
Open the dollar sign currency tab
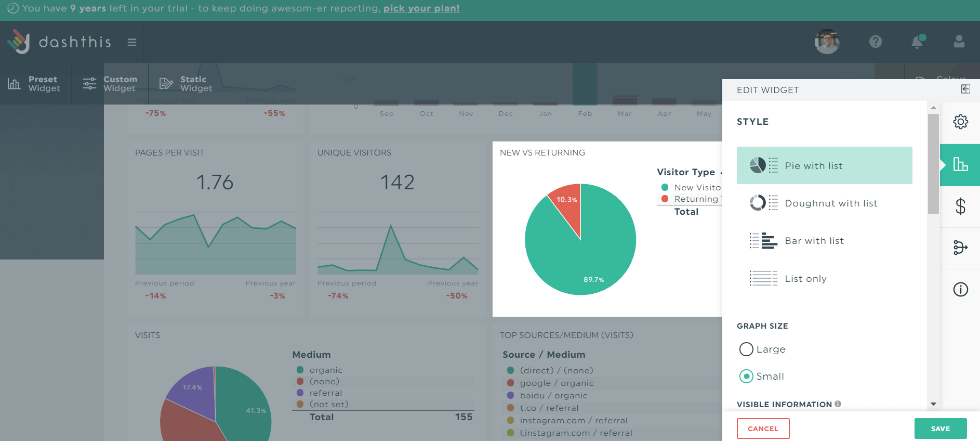click(x=960, y=206)
